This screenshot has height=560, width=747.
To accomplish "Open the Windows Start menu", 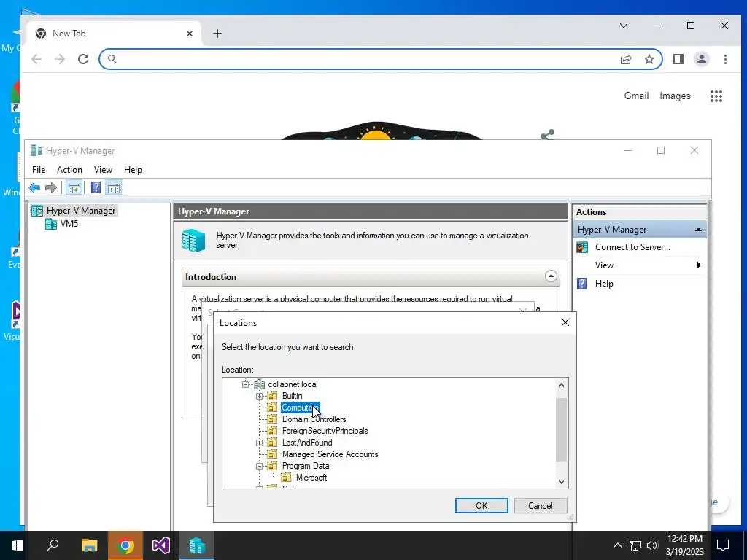I will [18, 545].
